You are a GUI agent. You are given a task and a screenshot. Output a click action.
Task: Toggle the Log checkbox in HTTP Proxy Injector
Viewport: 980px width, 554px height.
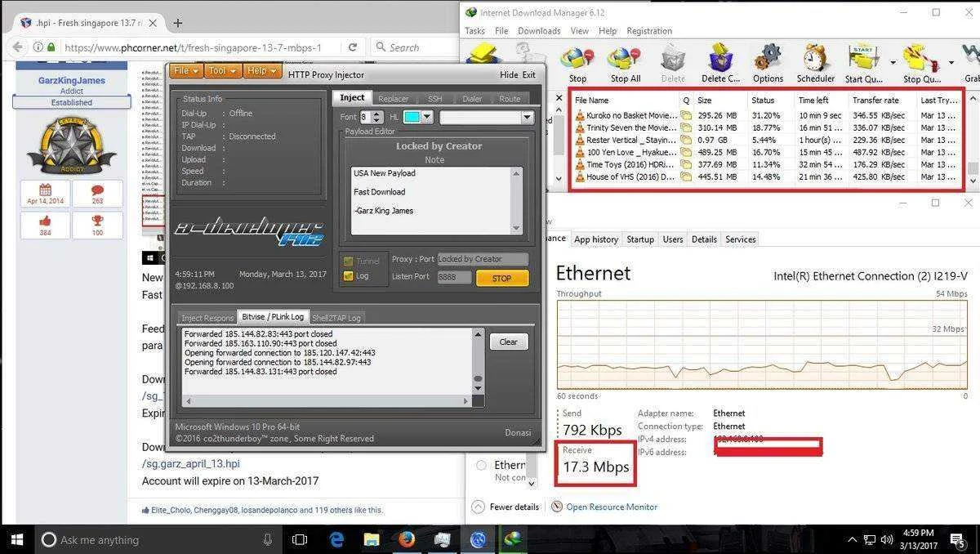[x=349, y=275]
